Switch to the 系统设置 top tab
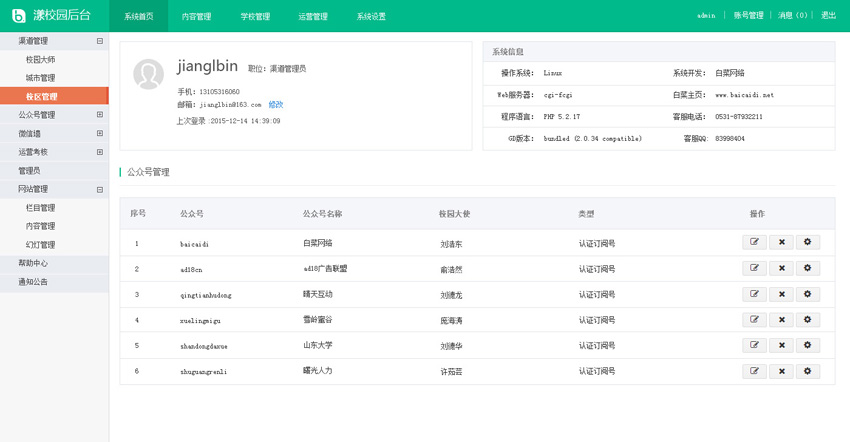This screenshot has width=850, height=442. [x=371, y=17]
